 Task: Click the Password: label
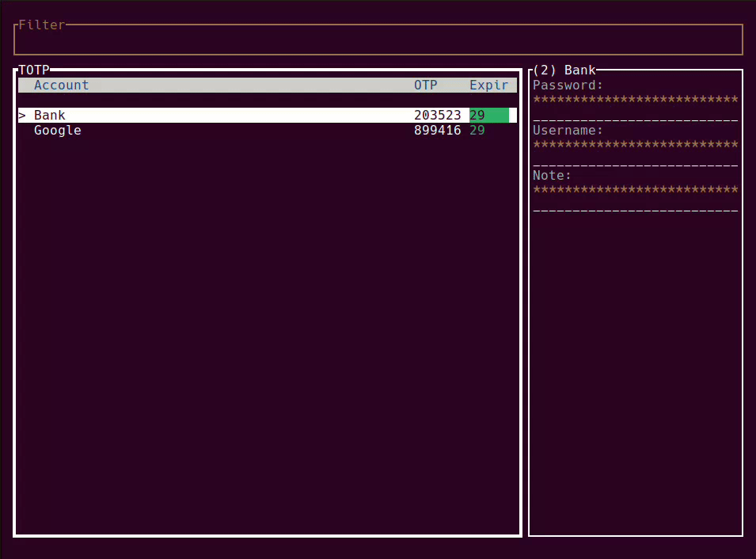coord(568,86)
